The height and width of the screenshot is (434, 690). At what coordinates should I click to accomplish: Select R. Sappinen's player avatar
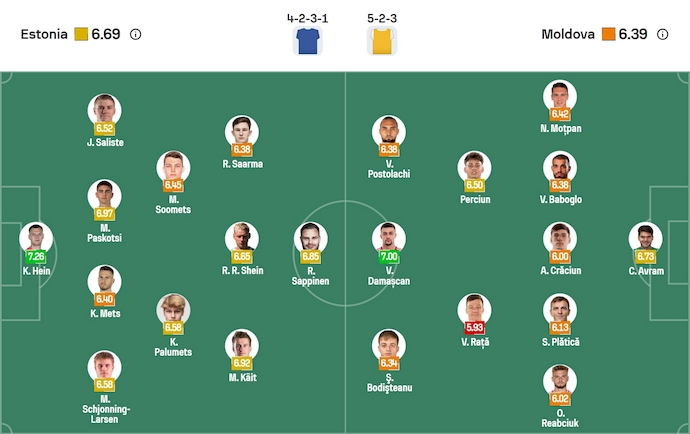pos(311,238)
